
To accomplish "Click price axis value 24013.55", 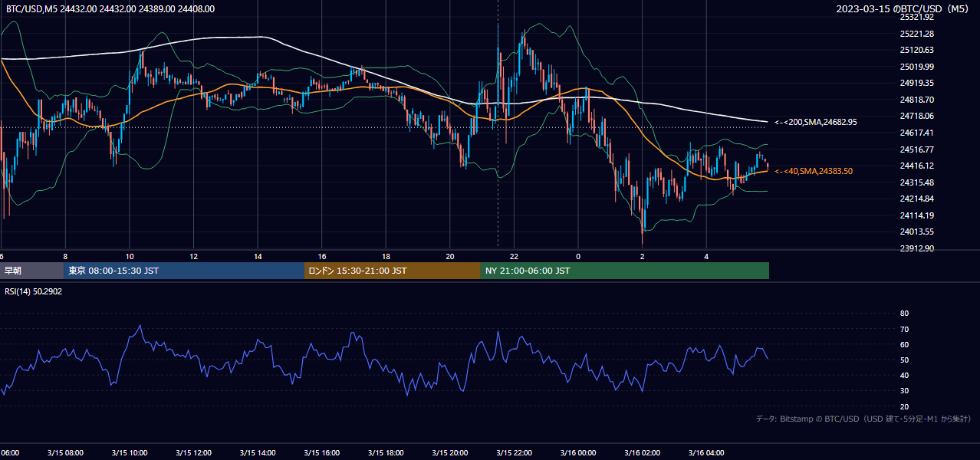I will (x=916, y=232).
